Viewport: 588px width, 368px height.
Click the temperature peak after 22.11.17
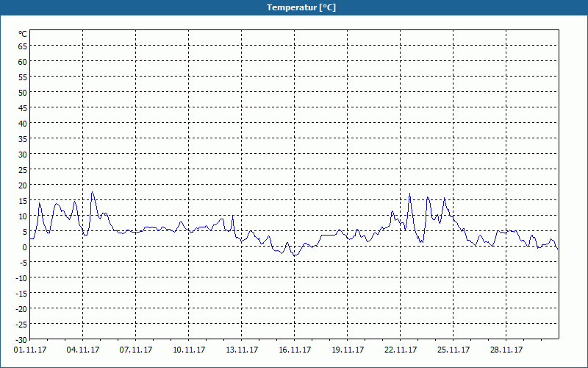click(x=409, y=194)
